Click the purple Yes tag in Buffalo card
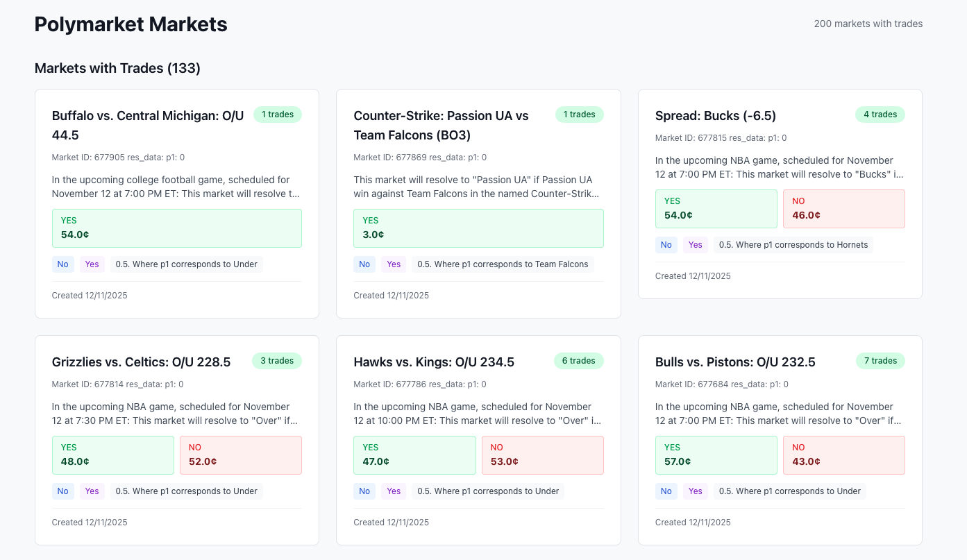 point(92,264)
